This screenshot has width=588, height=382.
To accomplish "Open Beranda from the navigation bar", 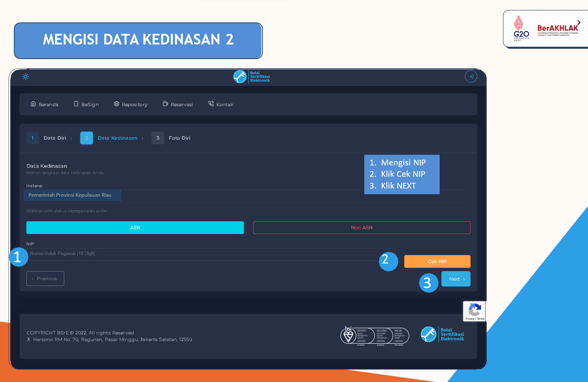I will tap(44, 104).
